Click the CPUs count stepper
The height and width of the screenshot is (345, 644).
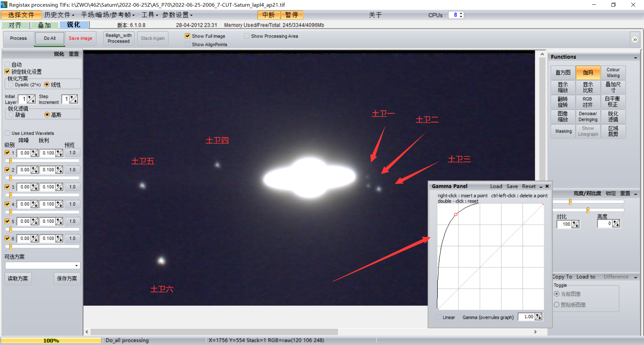tap(461, 15)
